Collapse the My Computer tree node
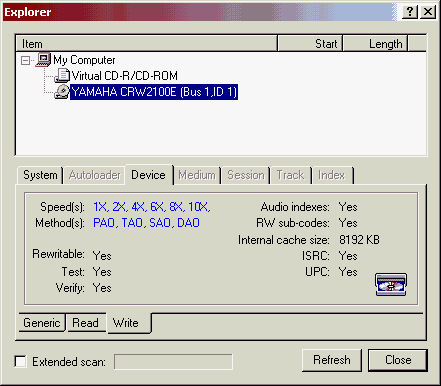Screen dimensions: 441x386 (25, 60)
